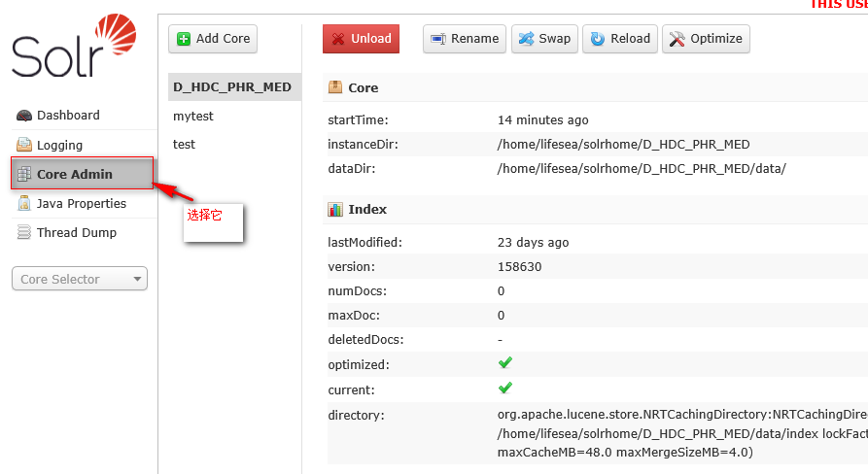Image resolution: width=868 pixels, height=474 pixels.
Task: Click the green plus icon on Add Core
Action: pyautogui.click(x=184, y=39)
